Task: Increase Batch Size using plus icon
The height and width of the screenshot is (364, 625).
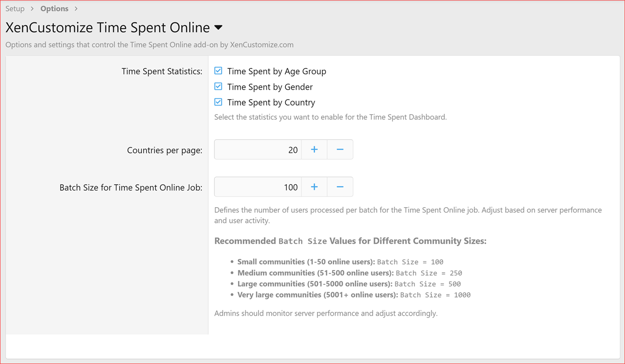Action: [x=314, y=187]
